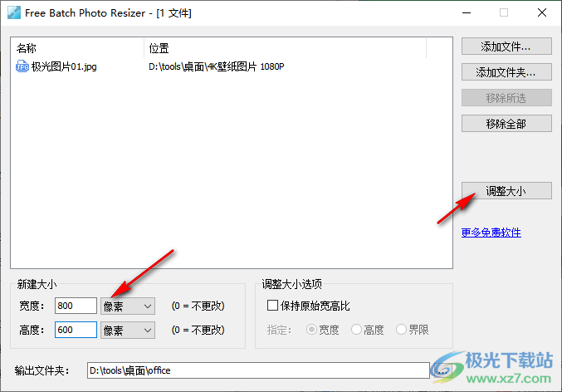Close the Free Batch Photo Resizer window
Viewport: 562px width, 392px height.
542,13
